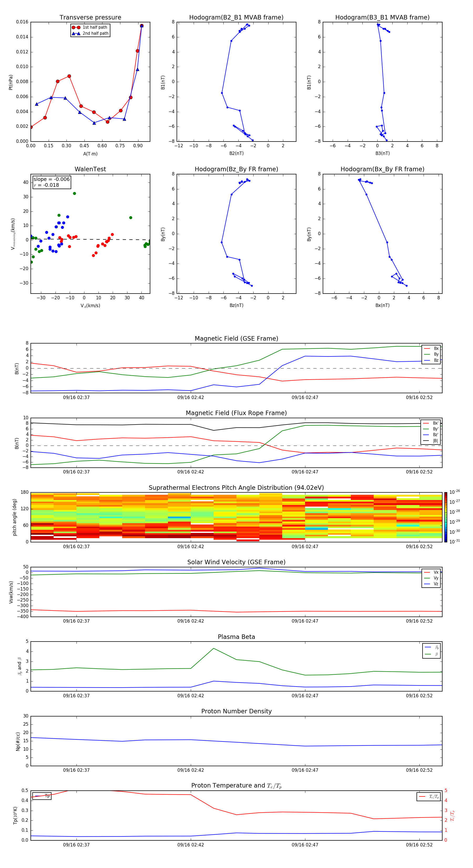Click the 'Magnetic Field (Flux Rope Frame)' title

click(236, 413)
